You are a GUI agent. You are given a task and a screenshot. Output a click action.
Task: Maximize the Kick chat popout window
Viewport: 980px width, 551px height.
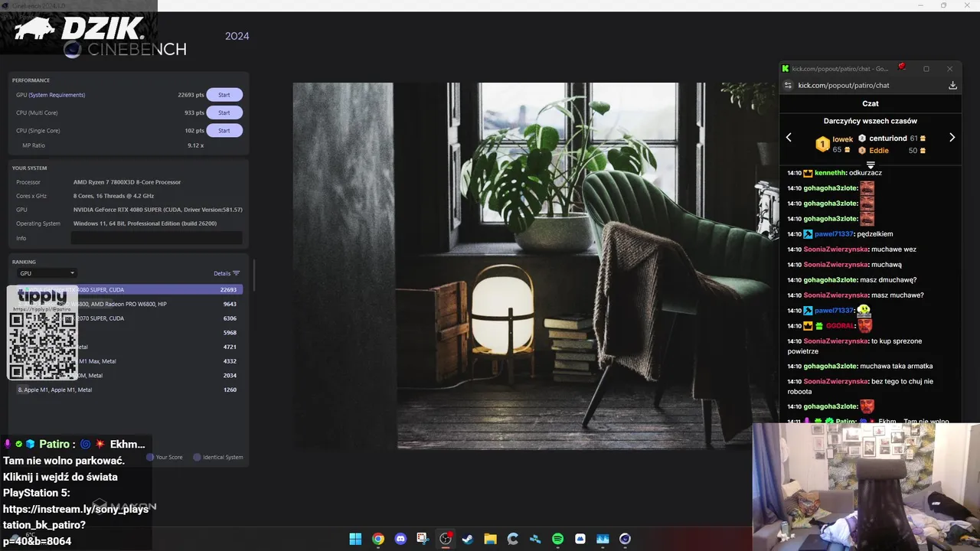926,69
